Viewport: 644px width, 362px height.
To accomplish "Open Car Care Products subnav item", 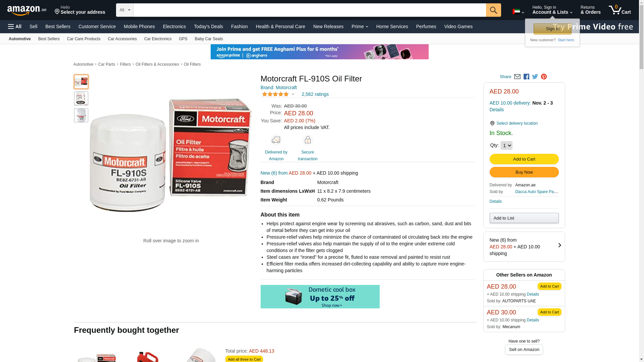I will 84,39.
